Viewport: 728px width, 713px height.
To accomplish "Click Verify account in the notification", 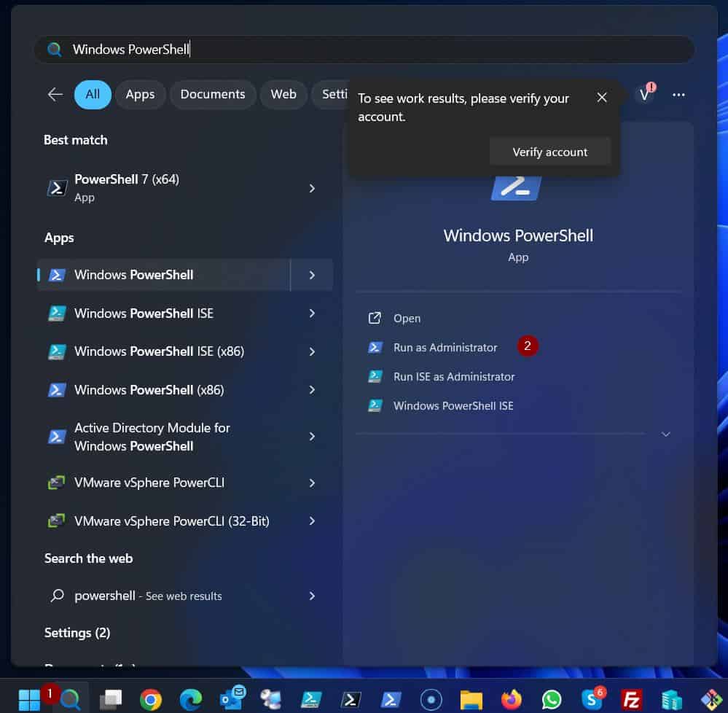I will (550, 152).
